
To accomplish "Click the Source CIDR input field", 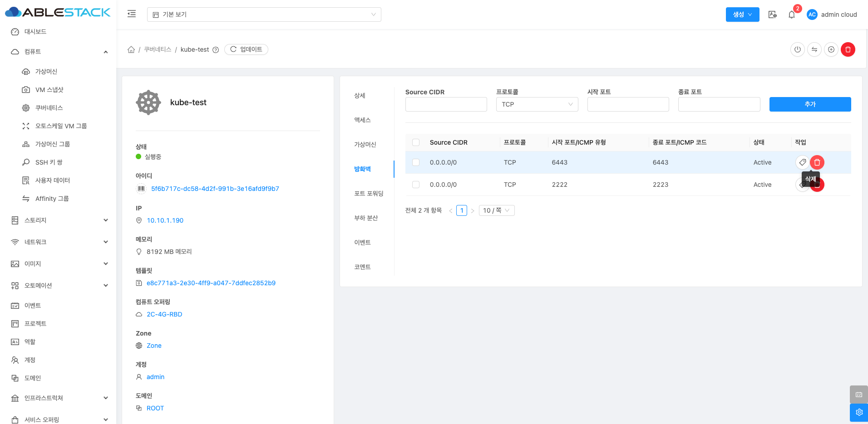I will pos(446,104).
